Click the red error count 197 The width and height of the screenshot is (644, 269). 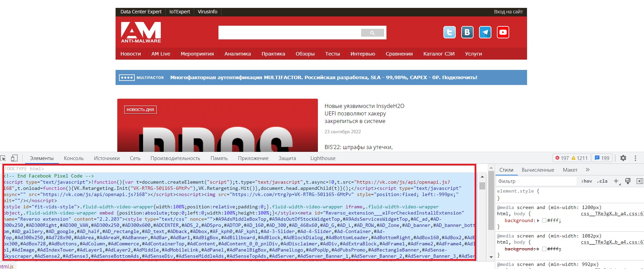click(562, 158)
